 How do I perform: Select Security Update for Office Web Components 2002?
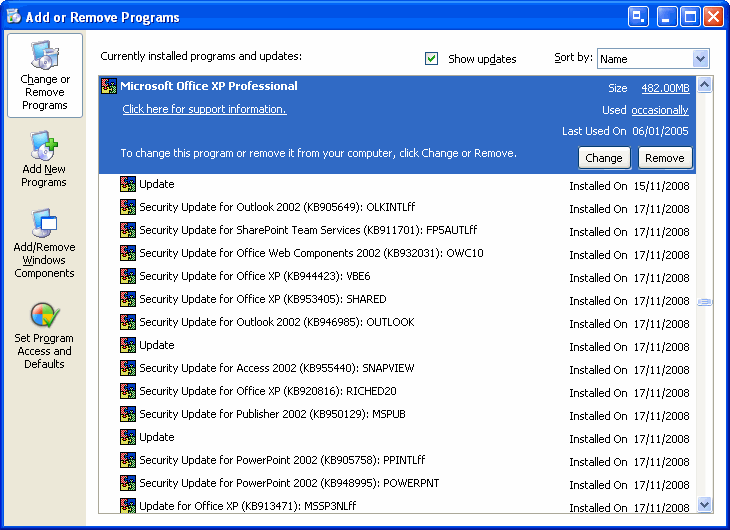click(x=397, y=253)
